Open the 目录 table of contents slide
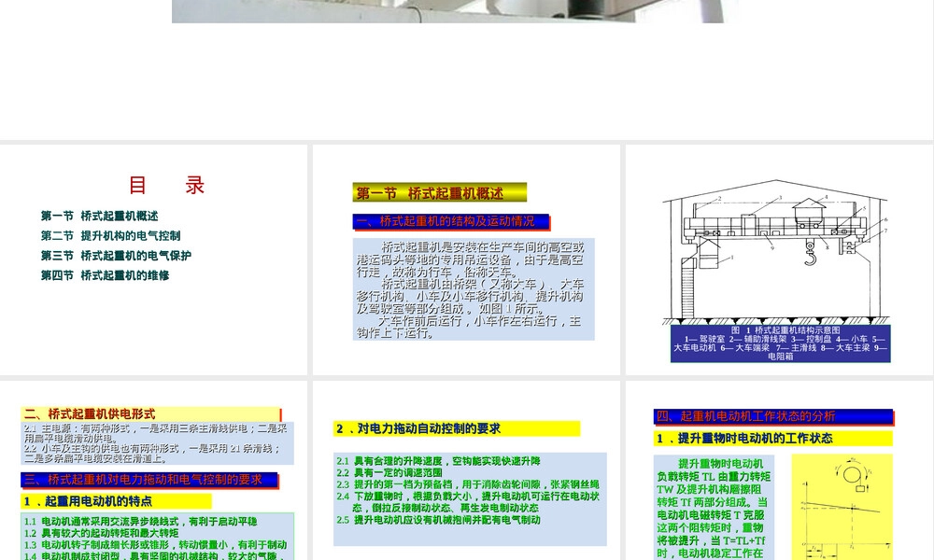The width and height of the screenshot is (934, 560). [x=154, y=259]
